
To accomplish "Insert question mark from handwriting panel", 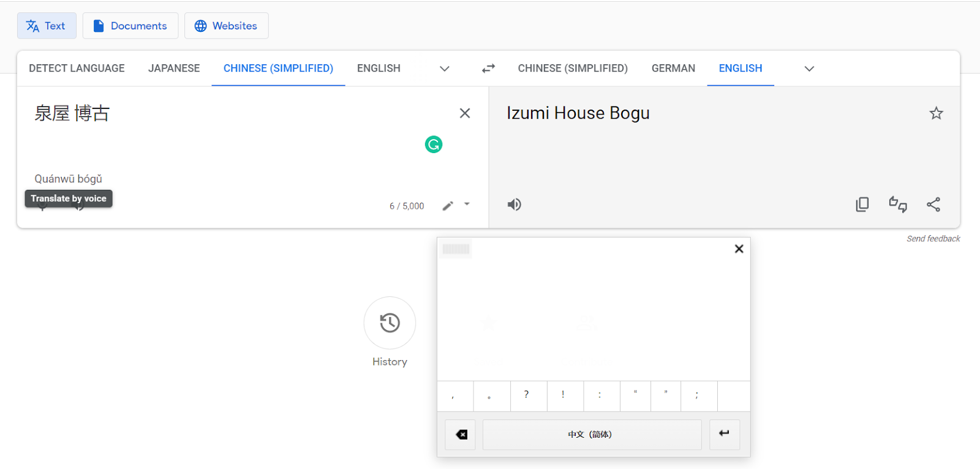I will pyautogui.click(x=529, y=396).
